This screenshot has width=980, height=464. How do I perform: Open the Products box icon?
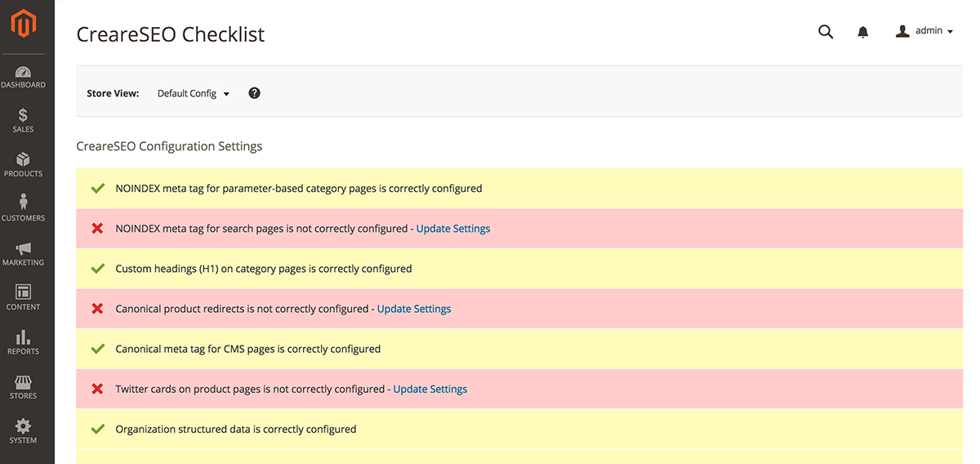pos(23,160)
